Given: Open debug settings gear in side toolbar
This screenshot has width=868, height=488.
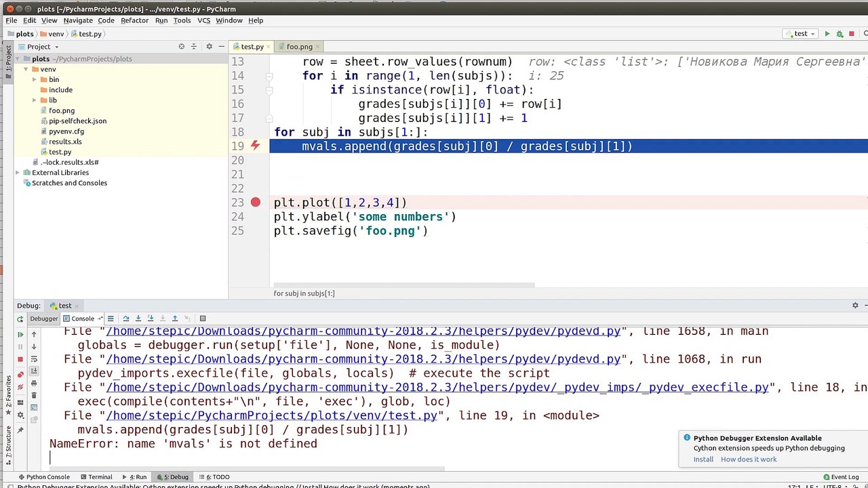Looking at the screenshot, I should point(20,415).
